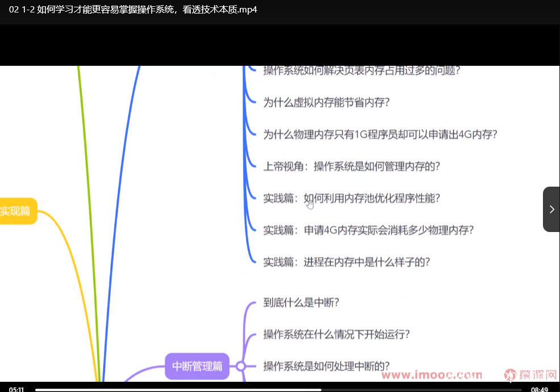Select topic 到底什么是中断?
The image size is (560, 392).
301,302
